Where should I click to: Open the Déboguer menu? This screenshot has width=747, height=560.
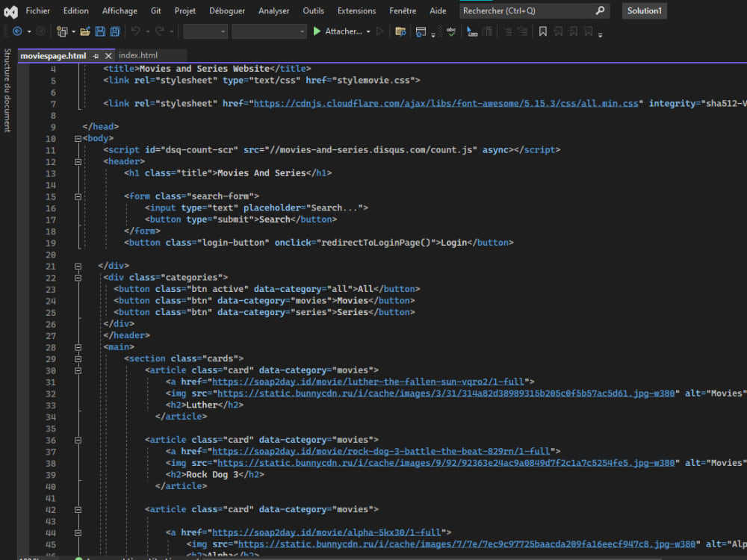pyautogui.click(x=226, y=10)
